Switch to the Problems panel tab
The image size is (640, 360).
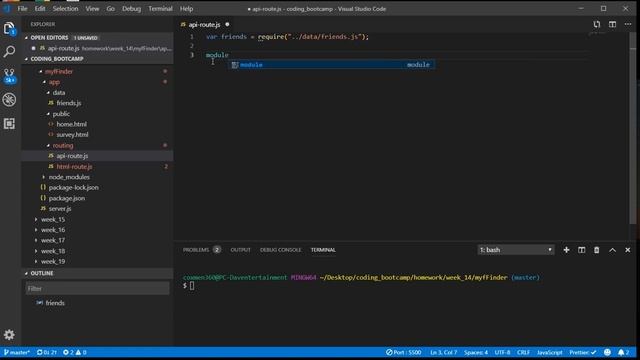point(202,250)
